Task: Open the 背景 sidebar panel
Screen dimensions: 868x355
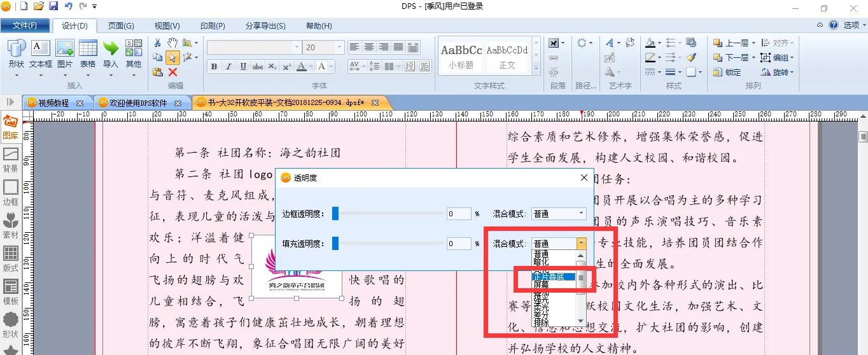Action: coord(10,160)
